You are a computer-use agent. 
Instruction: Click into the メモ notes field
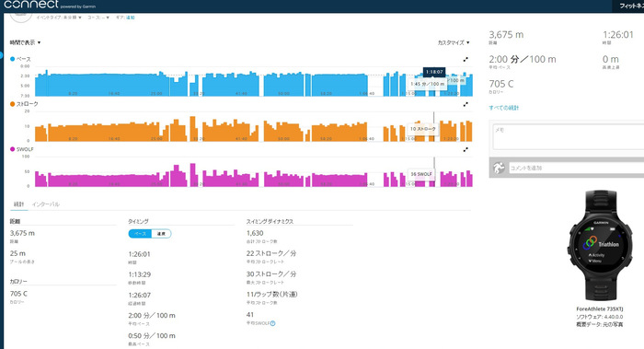(569, 137)
